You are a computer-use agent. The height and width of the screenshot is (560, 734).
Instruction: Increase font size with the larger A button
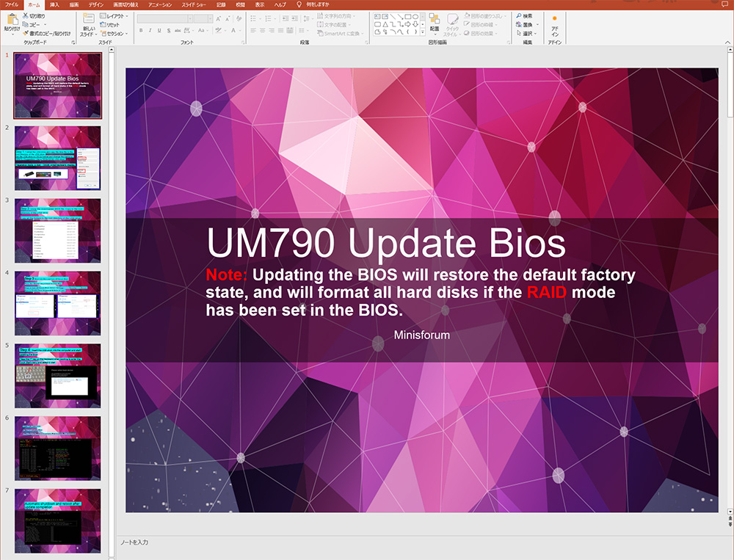click(219, 19)
